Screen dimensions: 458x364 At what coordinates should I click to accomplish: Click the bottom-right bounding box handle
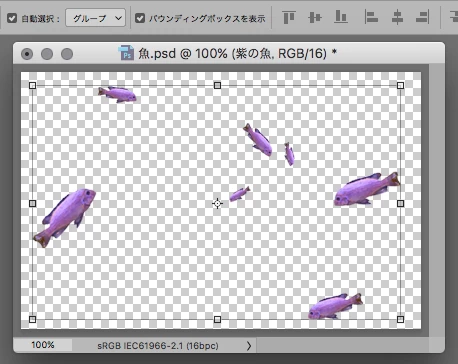pyautogui.click(x=401, y=319)
